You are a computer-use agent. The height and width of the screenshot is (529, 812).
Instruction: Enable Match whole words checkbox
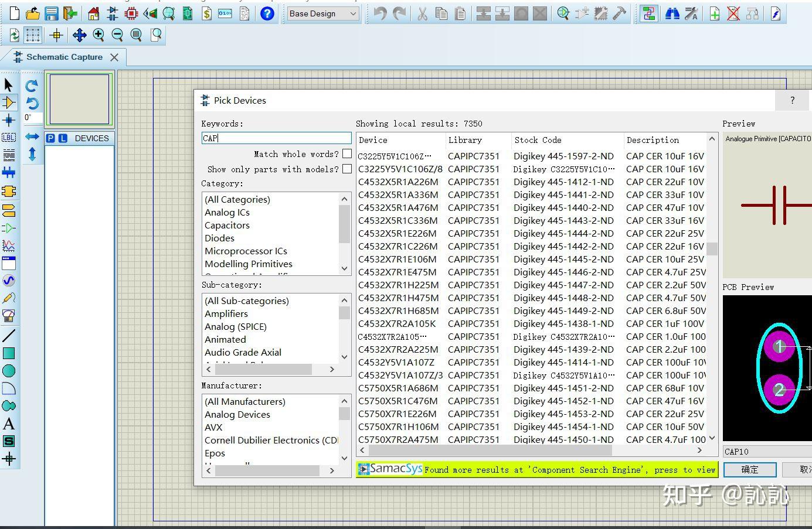point(347,154)
